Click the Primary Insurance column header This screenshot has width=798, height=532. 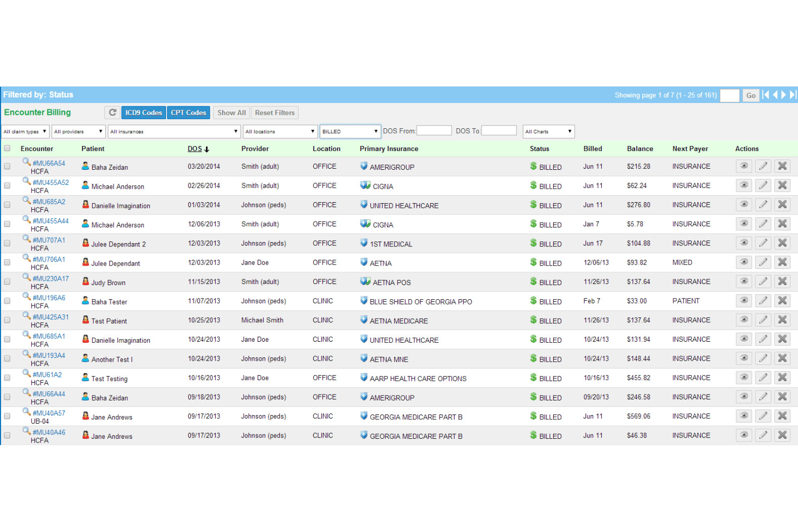(389, 149)
